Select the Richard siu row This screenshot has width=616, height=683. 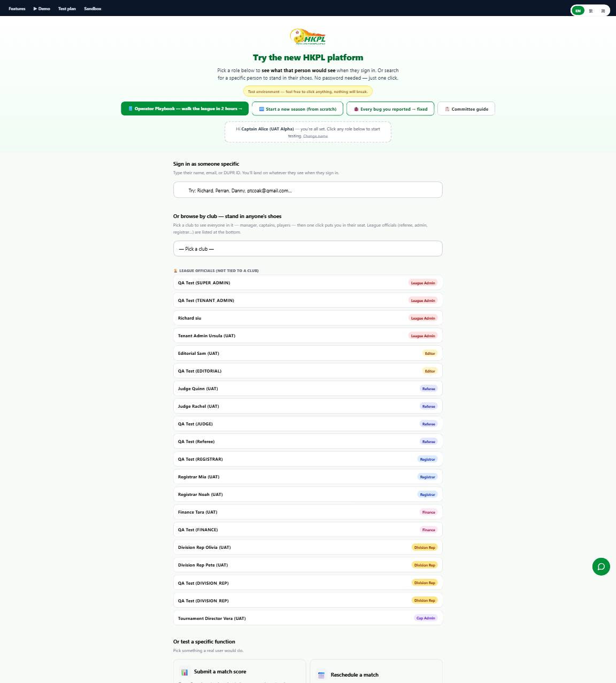click(x=307, y=318)
